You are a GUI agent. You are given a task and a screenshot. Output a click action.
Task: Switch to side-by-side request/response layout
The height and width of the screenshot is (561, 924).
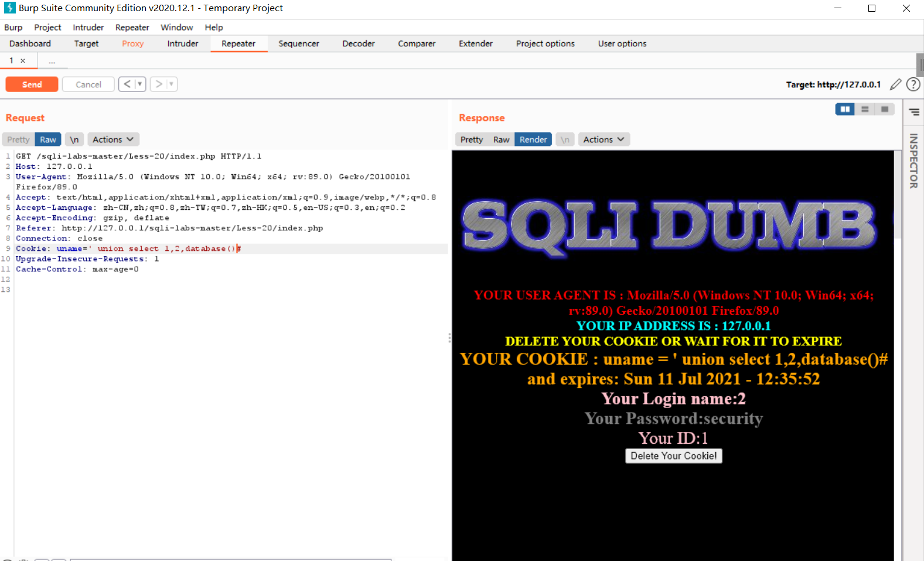tap(845, 109)
